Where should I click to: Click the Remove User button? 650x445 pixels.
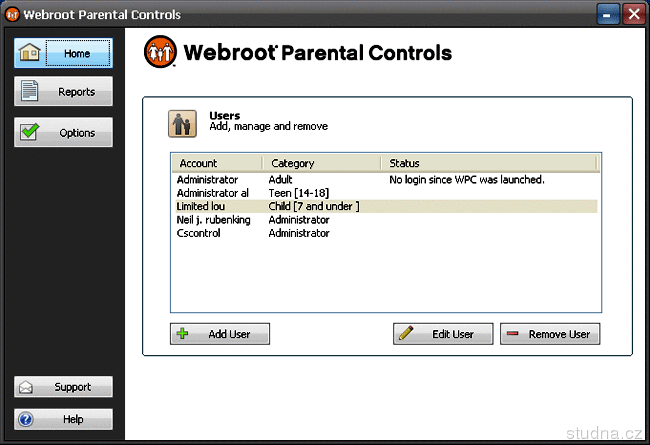pyautogui.click(x=550, y=334)
